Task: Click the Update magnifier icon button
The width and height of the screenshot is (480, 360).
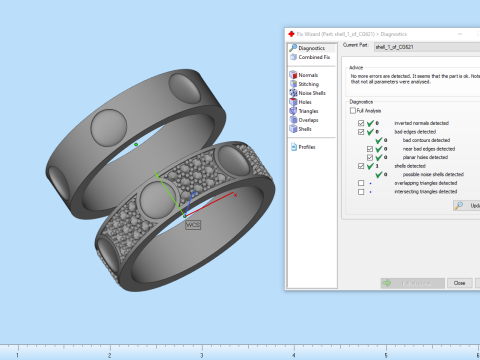Action: click(x=467, y=205)
